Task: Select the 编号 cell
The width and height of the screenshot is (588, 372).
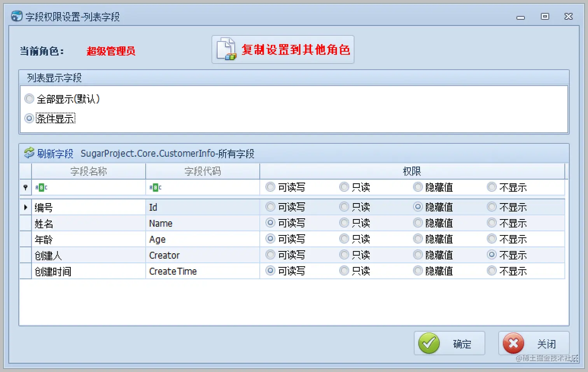Action: [89, 207]
